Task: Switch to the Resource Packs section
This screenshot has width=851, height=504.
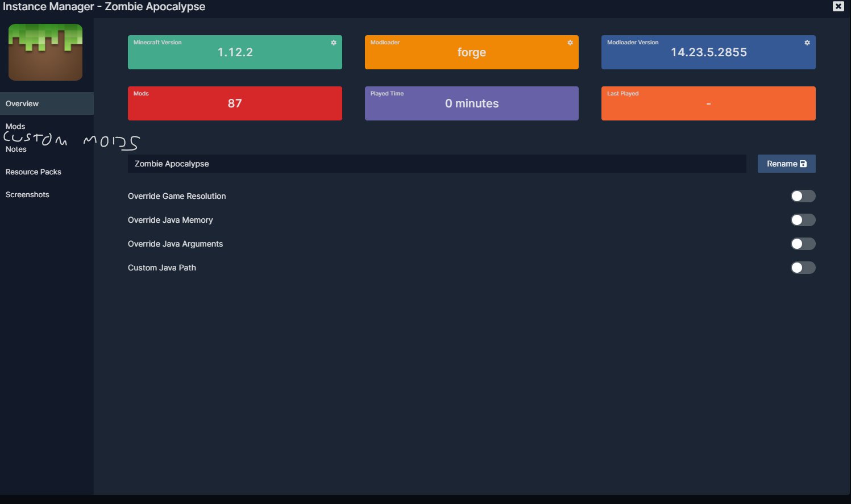Action: 33,172
